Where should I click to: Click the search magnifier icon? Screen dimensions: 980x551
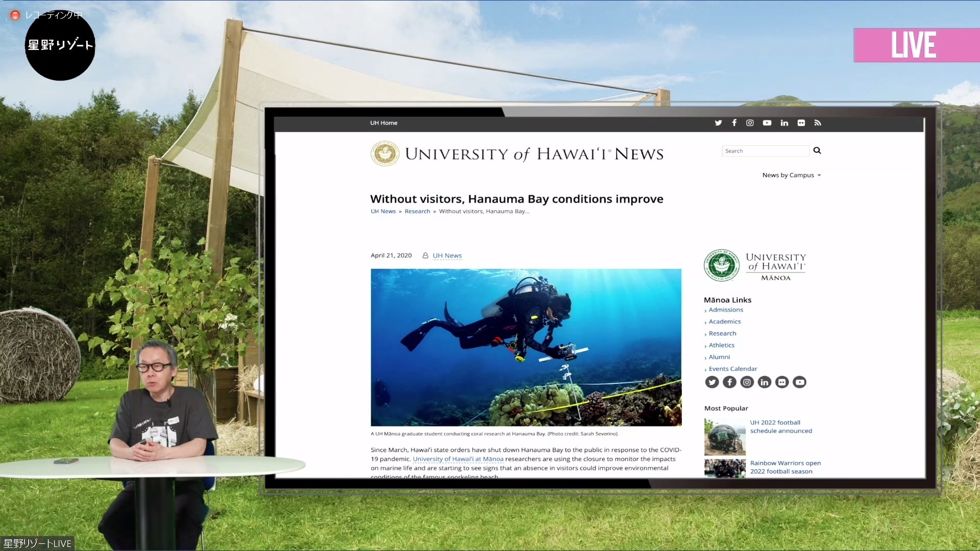pyautogui.click(x=817, y=151)
